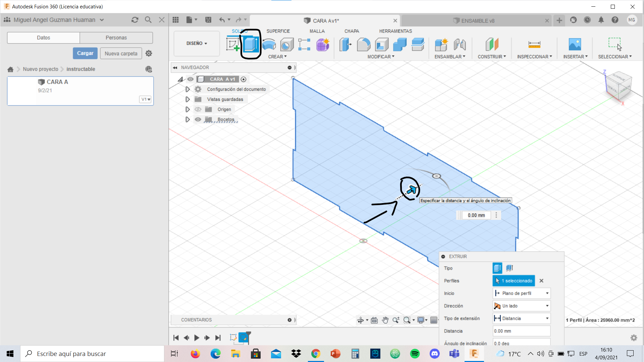
Task: Expand the Bocetos node
Action: point(187,119)
